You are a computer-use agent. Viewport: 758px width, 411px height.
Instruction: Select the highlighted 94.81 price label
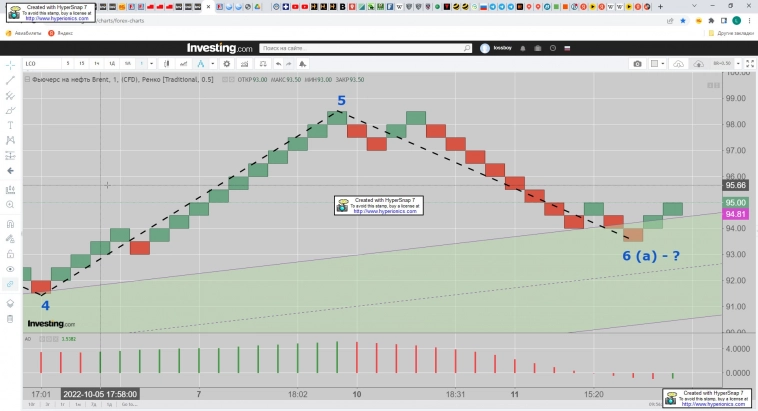pos(735,214)
